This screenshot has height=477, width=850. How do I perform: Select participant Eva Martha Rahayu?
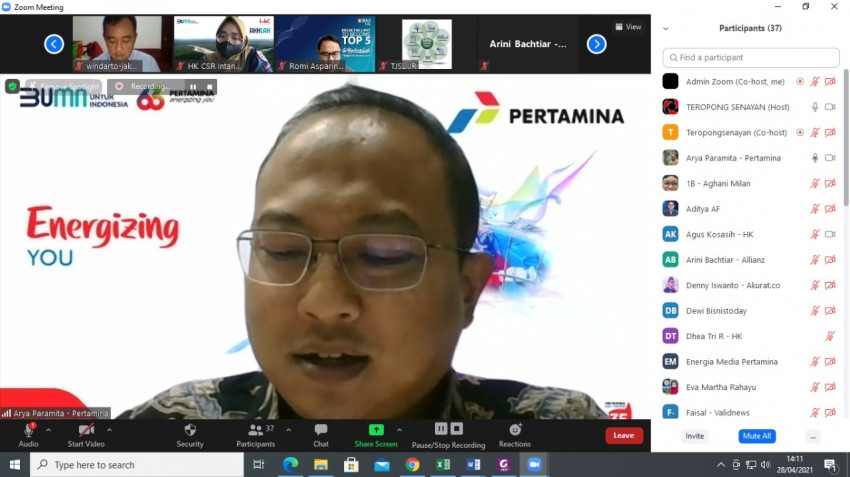click(751, 387)
